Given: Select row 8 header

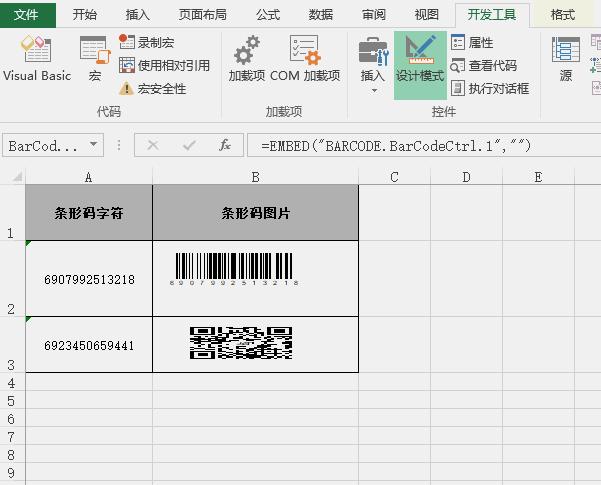Looking at the screenshot, I should (x=12, y=455).
